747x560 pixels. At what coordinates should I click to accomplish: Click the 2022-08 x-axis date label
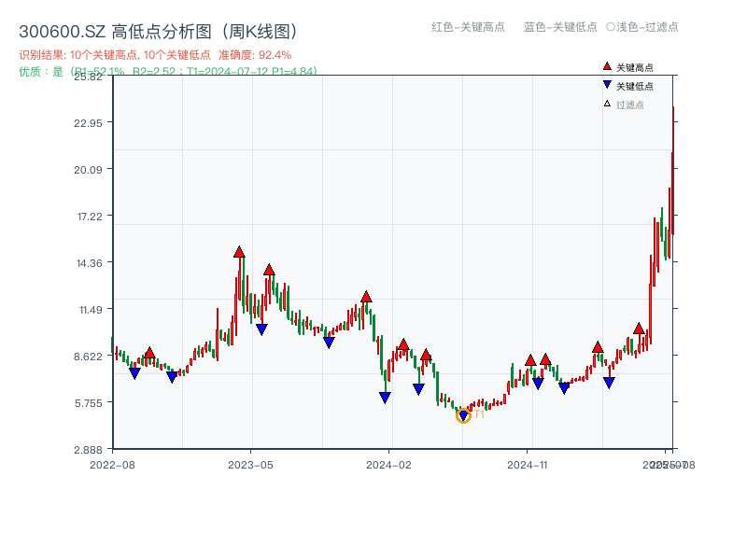pyautogui.click(x=112, y=465)
